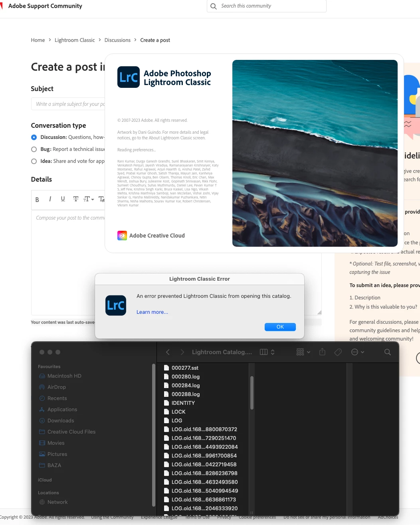This screenshot has height=525, width=420.
Task: Open Adobe Support Community home link
Action: point(45,6)
